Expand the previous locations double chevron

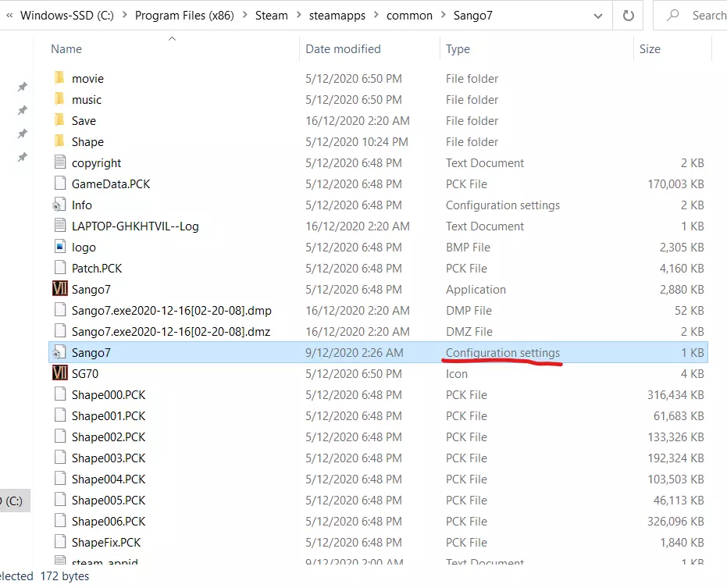tap(9, 16)
